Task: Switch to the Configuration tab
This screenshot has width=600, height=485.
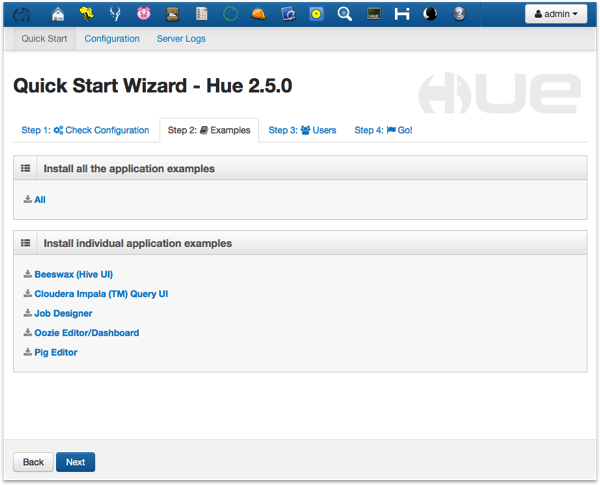Action: [112, 39]
